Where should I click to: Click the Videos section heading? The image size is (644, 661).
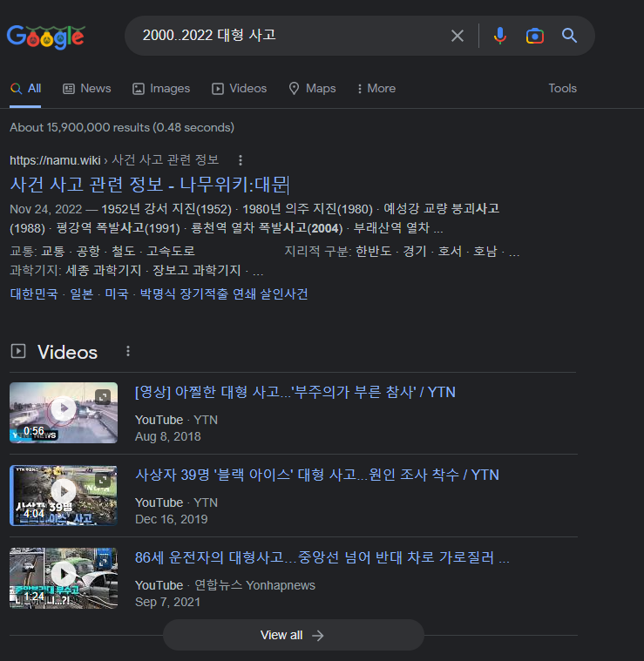click(67, 352)
